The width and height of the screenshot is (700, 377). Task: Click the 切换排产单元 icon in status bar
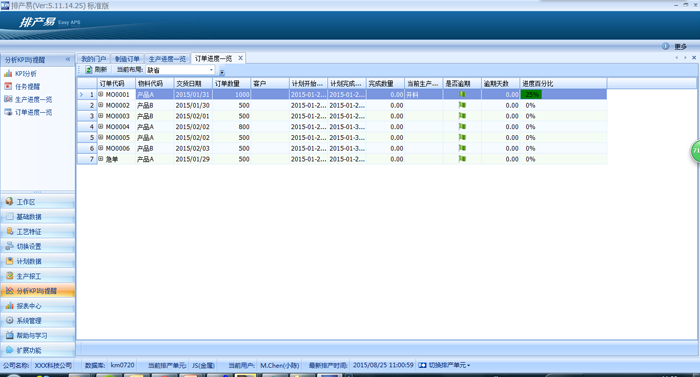coord(422,365)
